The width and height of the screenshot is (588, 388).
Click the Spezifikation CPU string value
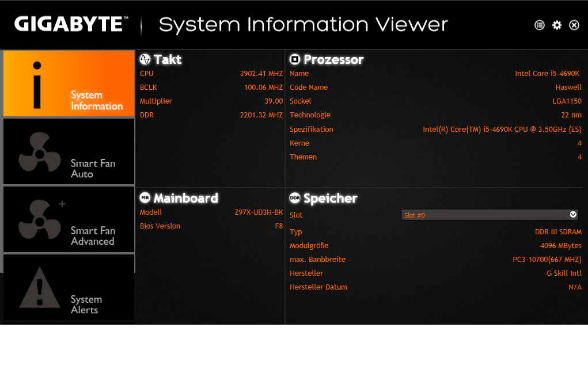pos(502,130)
